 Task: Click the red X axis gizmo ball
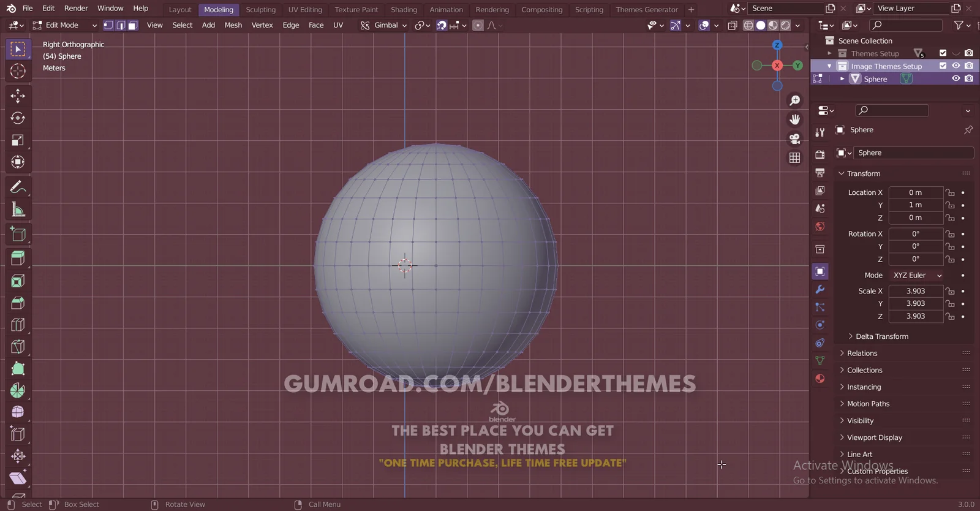777,66
